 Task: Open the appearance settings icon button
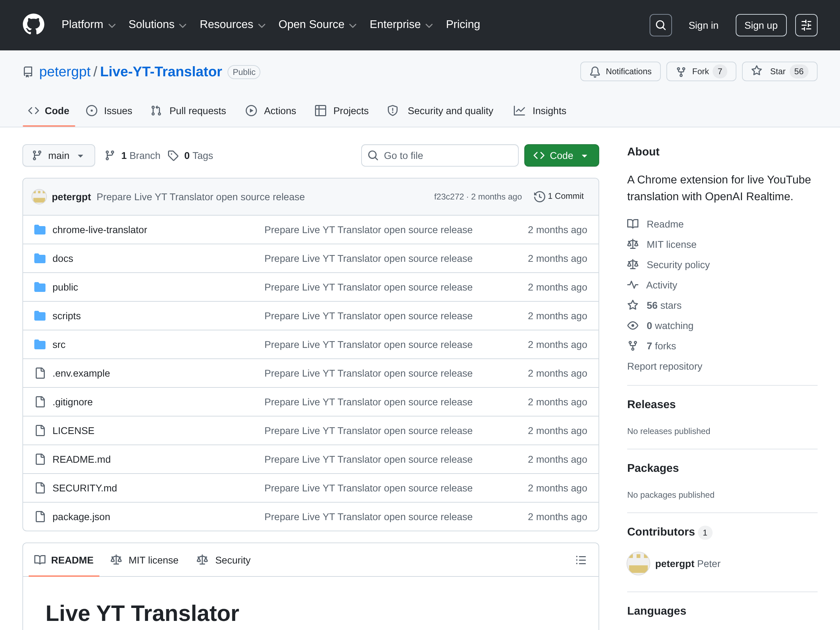pos(806,25)
